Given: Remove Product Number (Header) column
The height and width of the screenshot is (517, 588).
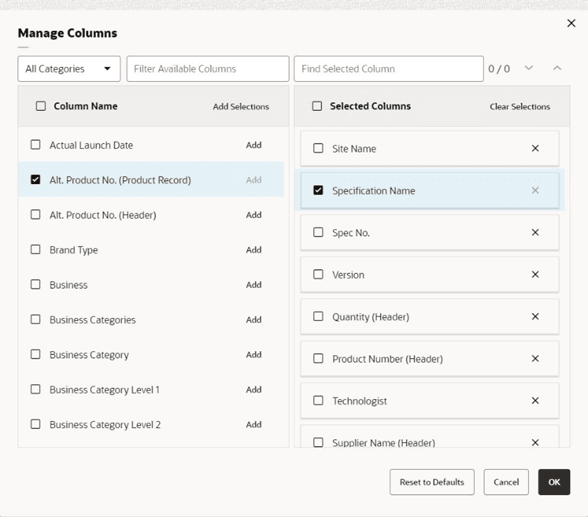Looking at the screenshot, I should point(535,358).
